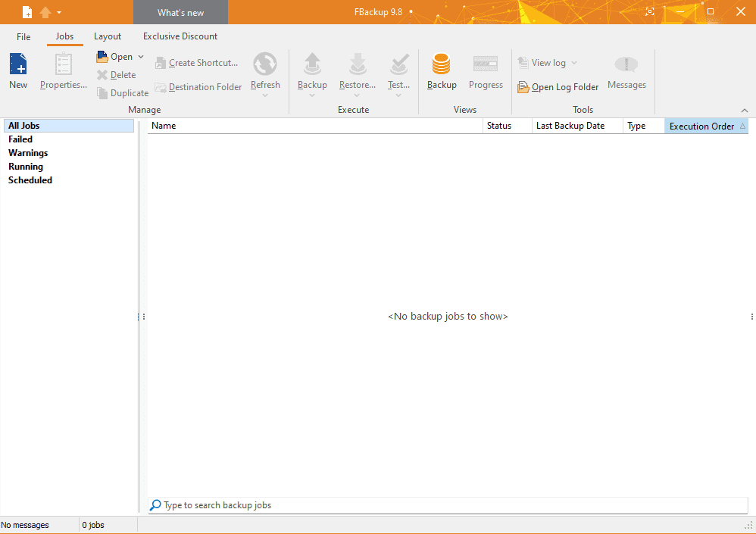Select Warnings jobs filter
Image resolution: width=756 pixels, height=534 pixels.
pyautogui.click(x=28, y=153)
